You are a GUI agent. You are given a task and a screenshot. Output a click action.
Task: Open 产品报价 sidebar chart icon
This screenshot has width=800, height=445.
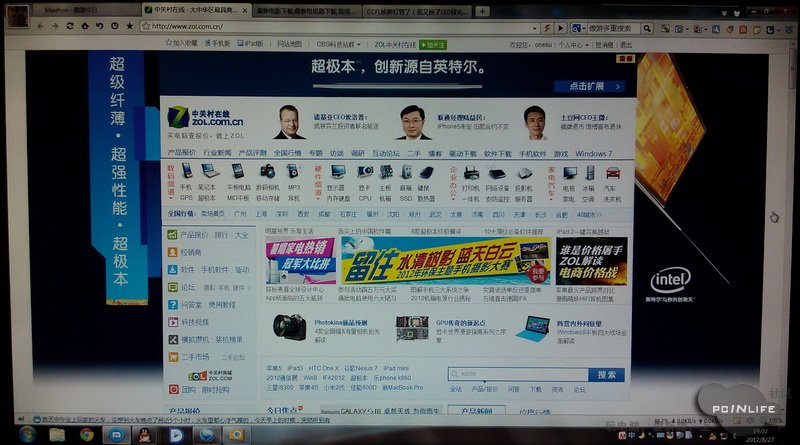(172, 235)
